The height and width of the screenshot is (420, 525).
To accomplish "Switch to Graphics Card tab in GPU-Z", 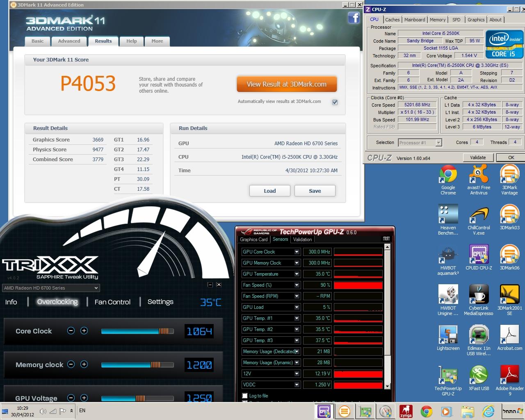I will 254,240.
